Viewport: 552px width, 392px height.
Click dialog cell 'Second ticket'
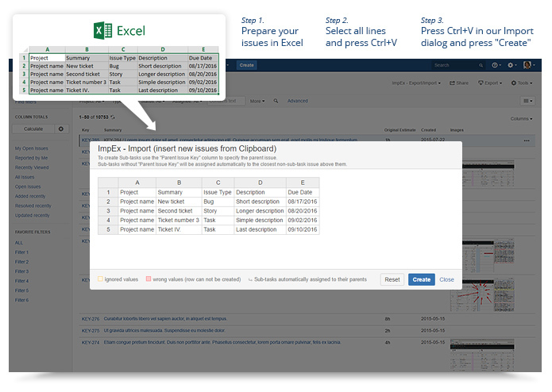point(179,211)
